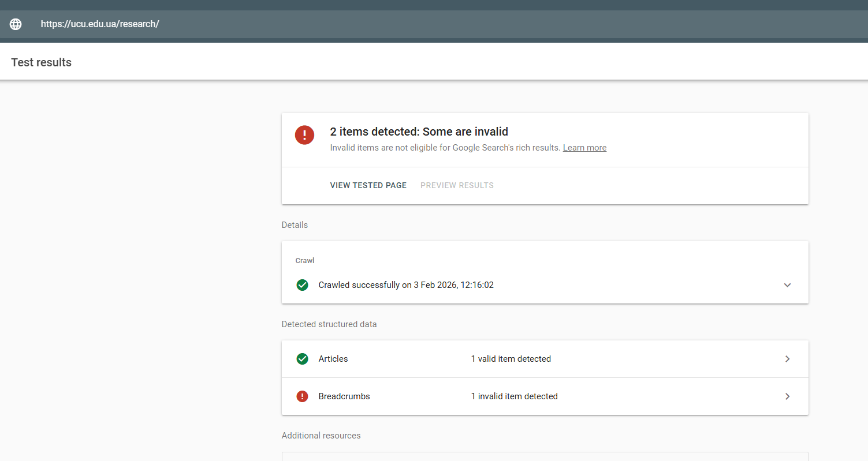Expand the crawl details chevron
The image size is (868, 461).
pos(787,285)
